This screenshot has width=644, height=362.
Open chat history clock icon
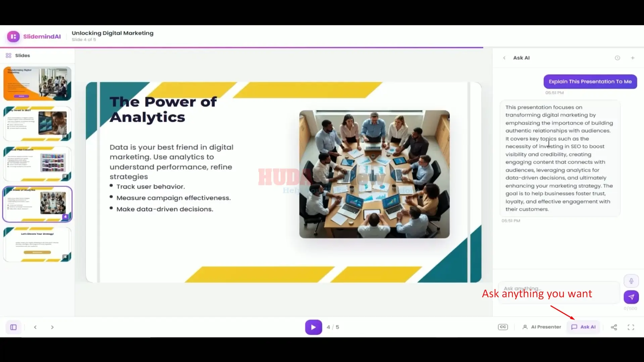617,58
